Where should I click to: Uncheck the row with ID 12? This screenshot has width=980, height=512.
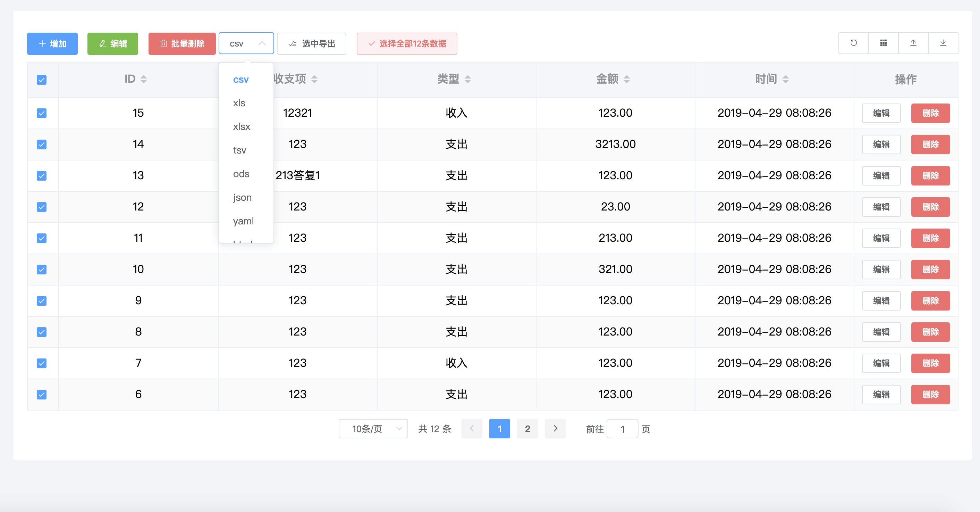41,207
